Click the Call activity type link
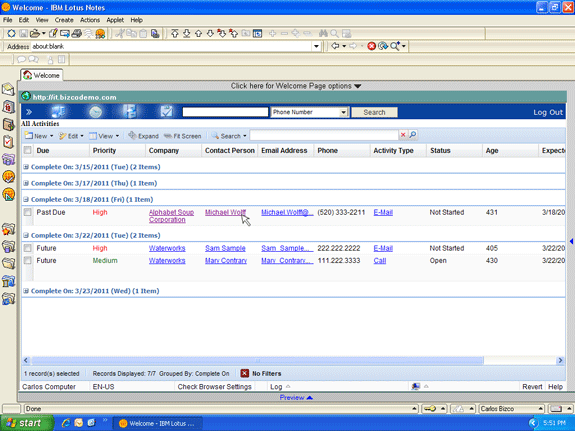The height and width of the screenshot is (431, 575). click(x=380, y=260)
